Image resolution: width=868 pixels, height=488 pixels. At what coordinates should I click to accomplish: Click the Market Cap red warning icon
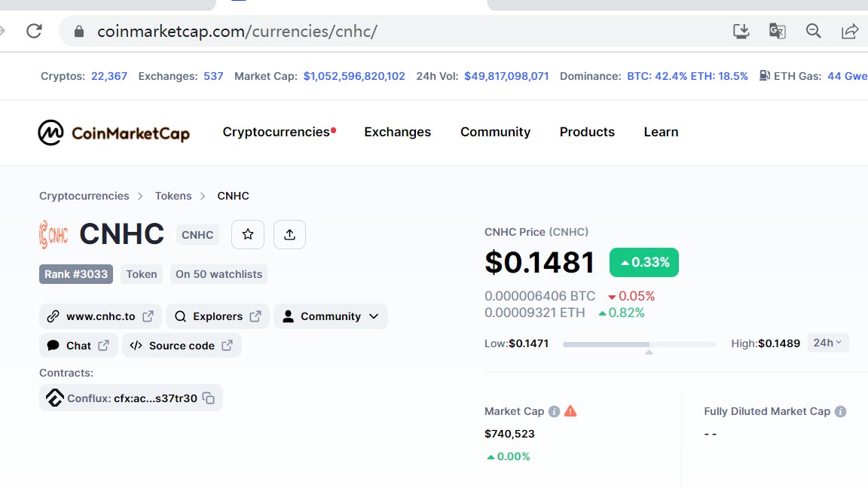coord(570,411)
